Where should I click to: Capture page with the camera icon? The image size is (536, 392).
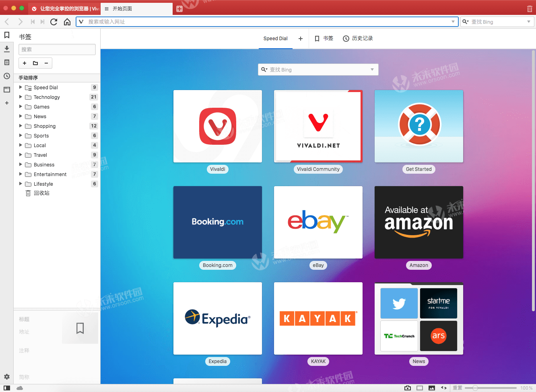click(408, 388)
